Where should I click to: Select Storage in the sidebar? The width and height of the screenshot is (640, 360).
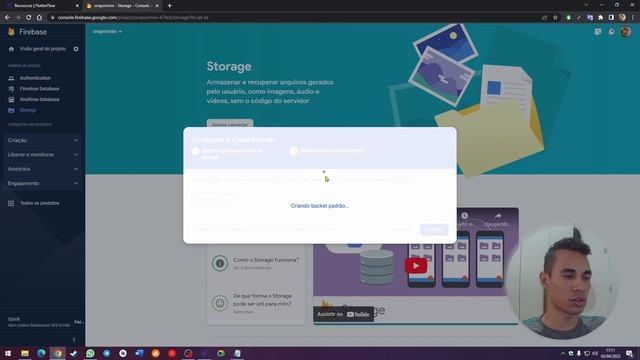(27, 110)
